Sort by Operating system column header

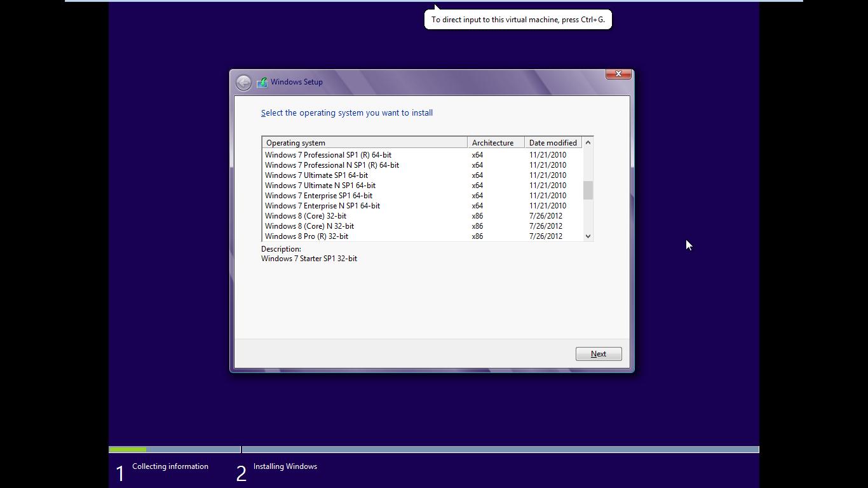365,143
